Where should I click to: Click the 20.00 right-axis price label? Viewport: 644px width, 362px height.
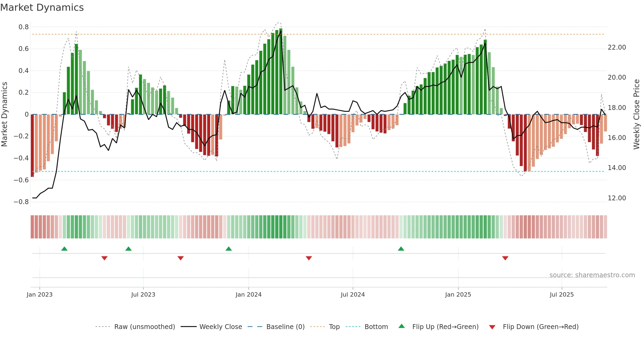click(617, 77)
